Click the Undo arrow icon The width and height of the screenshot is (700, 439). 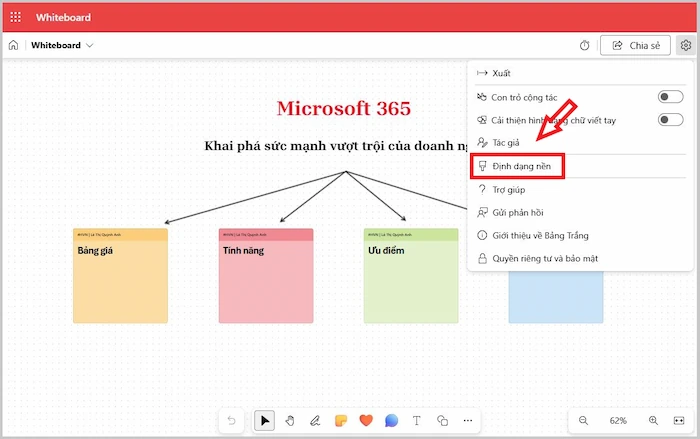231,420
